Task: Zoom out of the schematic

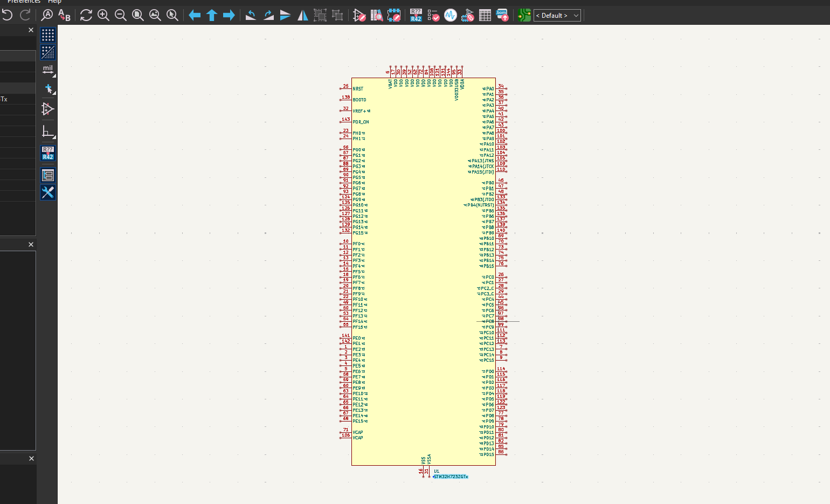Action: click(x=121, y=15)
